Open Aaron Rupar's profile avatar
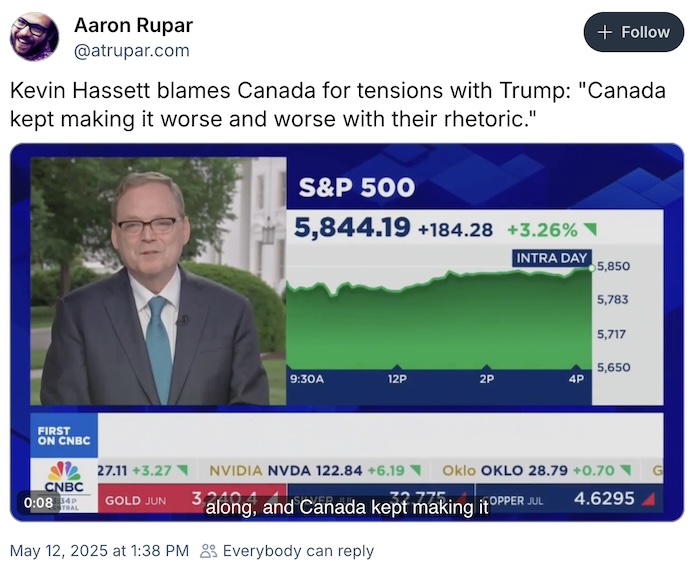Viewport: 700px width, 574px height. [35, 36]
